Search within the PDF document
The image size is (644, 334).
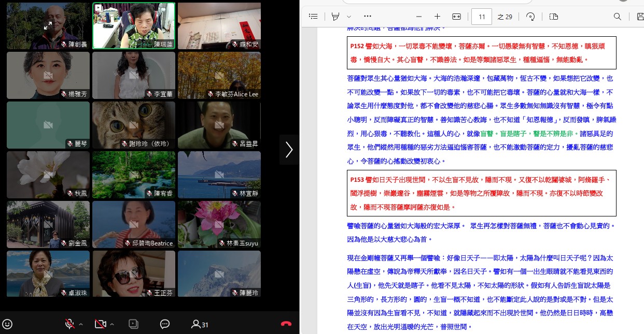[618, 17]
